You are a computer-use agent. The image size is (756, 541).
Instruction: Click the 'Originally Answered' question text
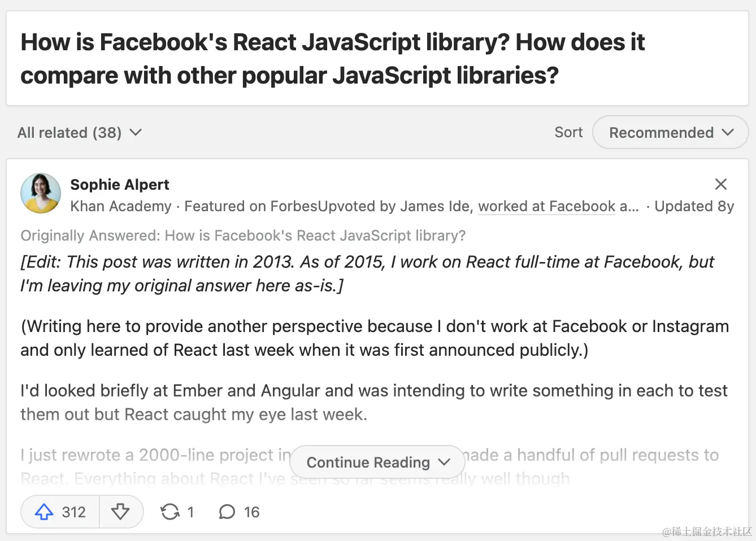click(x=243, y=235)
